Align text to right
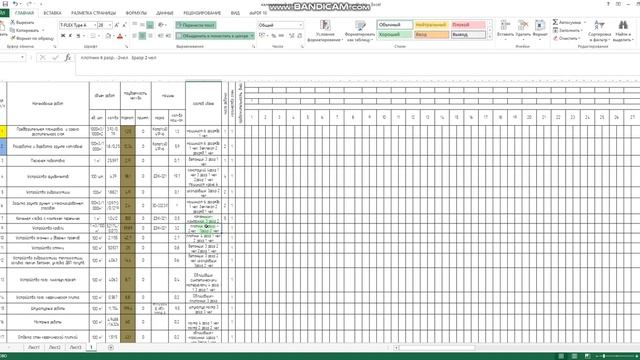Screen dimensions: 640x360 pyautogui.click(x=150, y=36)
